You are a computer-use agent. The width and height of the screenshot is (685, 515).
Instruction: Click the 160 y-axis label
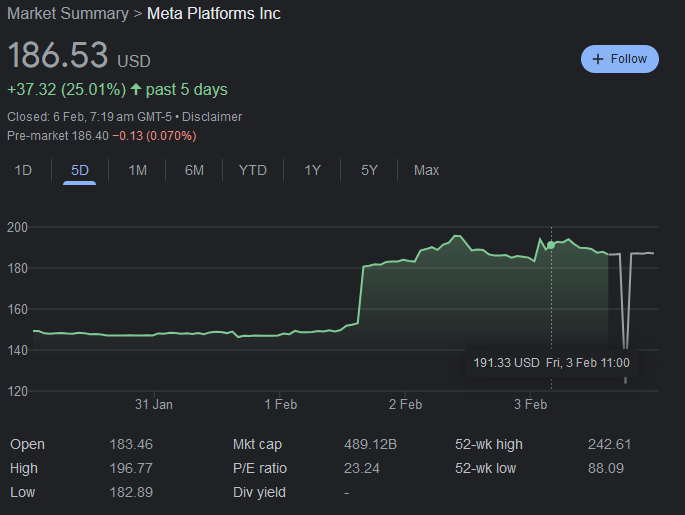click(x=17, y=309)
